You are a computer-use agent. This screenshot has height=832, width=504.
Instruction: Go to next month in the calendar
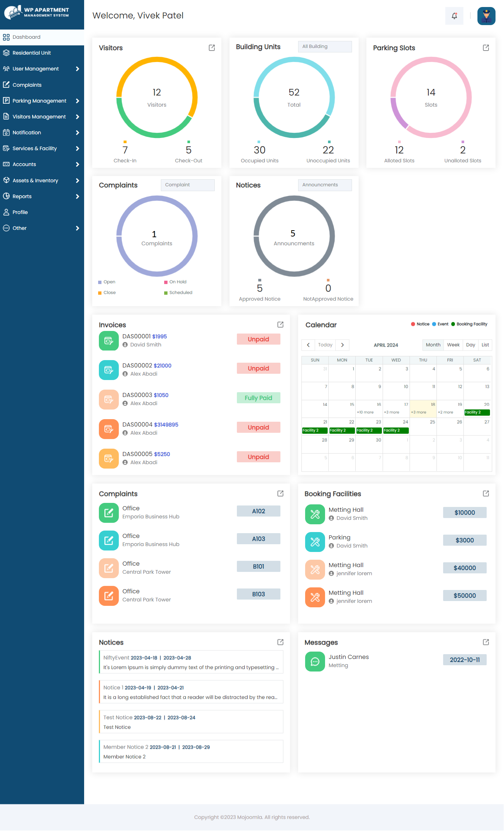[x=342, y=345]
